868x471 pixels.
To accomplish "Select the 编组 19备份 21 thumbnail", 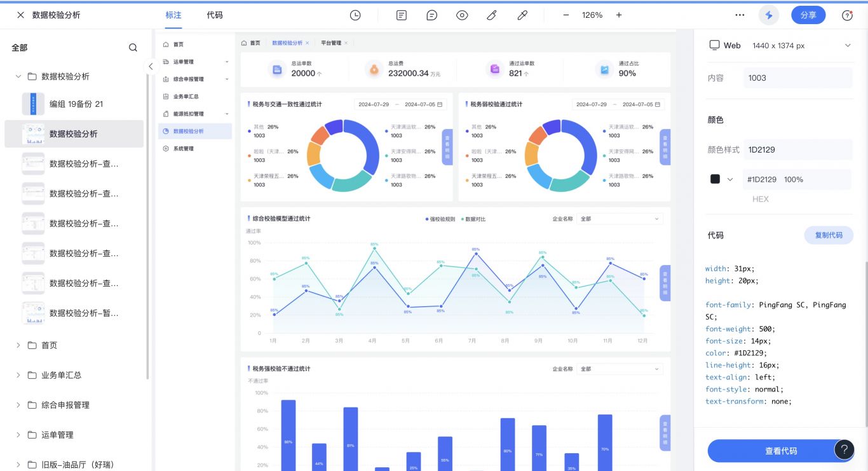I will tap(33, 104).
